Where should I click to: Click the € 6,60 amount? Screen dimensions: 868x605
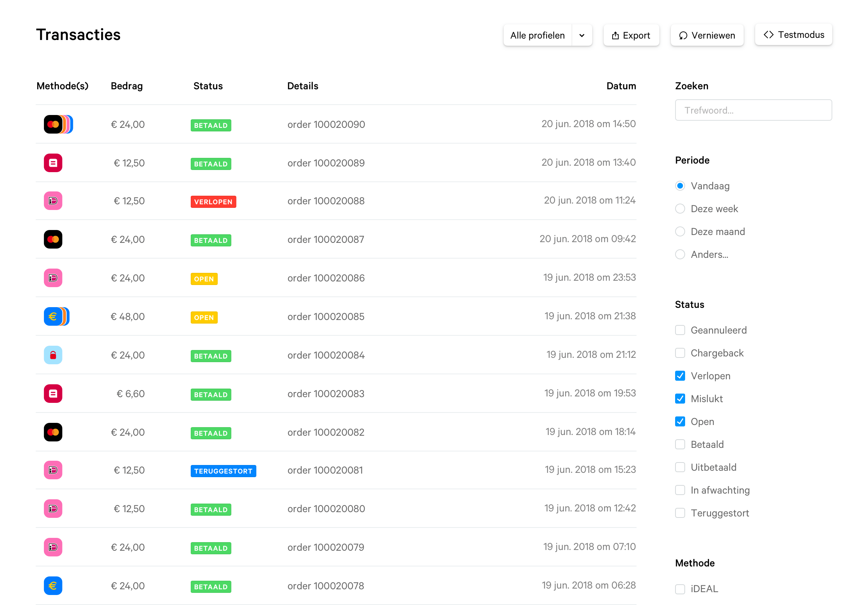(x=130, y=393)
